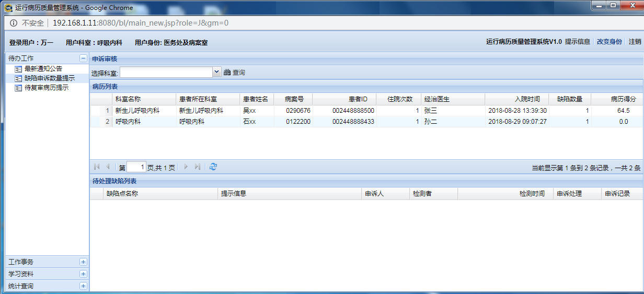Open the 选择科室 dropdown arrow
The width and height of the screenshot is (644, 294).
(217, 72)
